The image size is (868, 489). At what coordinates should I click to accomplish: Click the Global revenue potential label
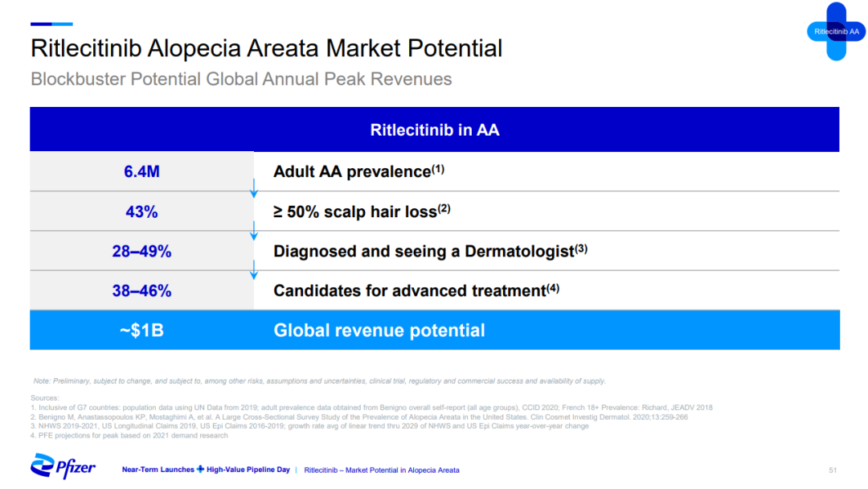(379, 330)
